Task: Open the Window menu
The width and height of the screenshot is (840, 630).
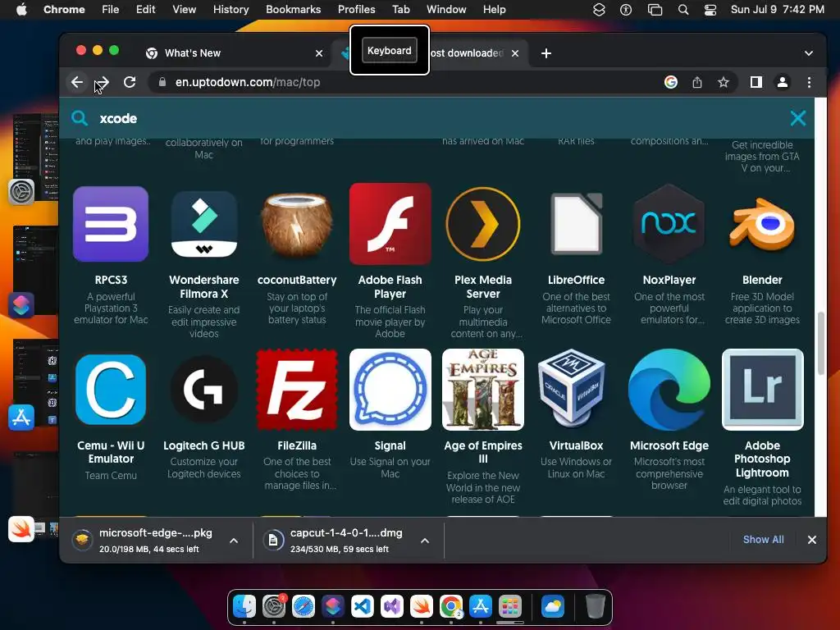Action: 446,9
